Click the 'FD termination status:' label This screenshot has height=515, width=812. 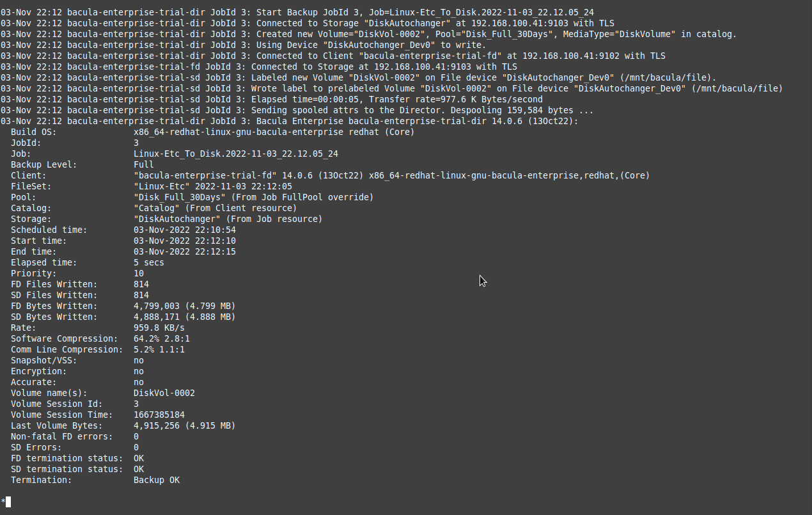click(67, 458)
